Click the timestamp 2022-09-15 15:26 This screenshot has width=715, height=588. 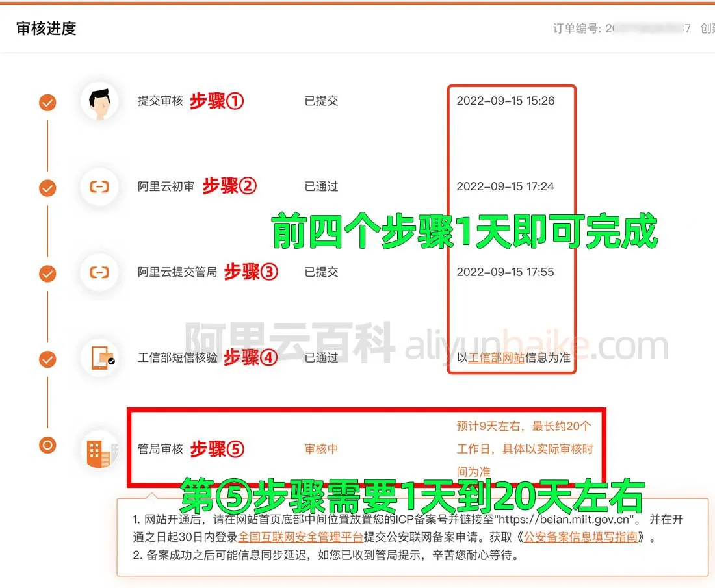pyautogui.click(x=505, y=101)
